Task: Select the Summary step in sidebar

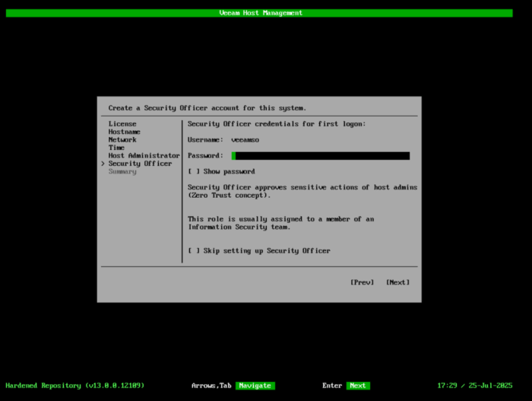Action: pyautogui.click(x=122, y=171)
